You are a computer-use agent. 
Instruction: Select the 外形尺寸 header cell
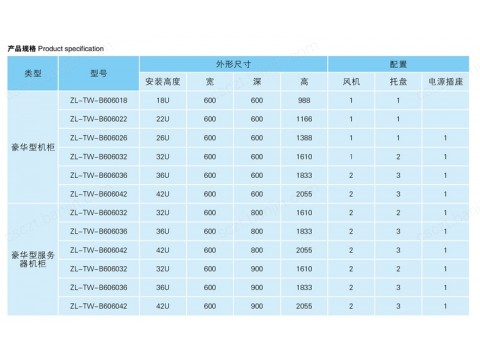click(x=233, y=64)
